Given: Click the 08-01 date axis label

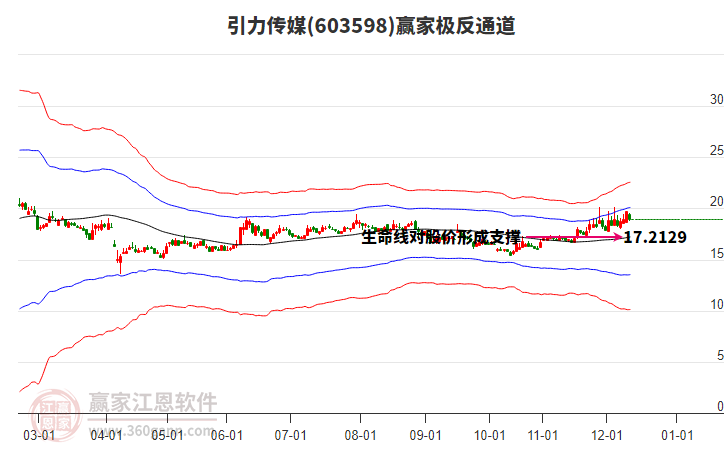Looking at the screenshot, I should point(360,435).
